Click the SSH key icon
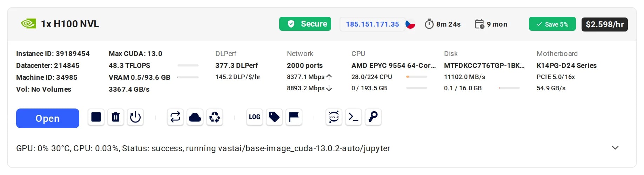The width and height of the screenshot is (644, 175). click(373, 117)
